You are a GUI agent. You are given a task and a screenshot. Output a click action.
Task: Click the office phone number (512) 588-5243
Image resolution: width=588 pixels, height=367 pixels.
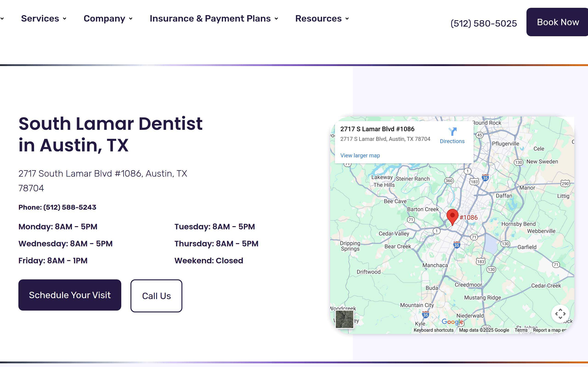tap(70, 207)
